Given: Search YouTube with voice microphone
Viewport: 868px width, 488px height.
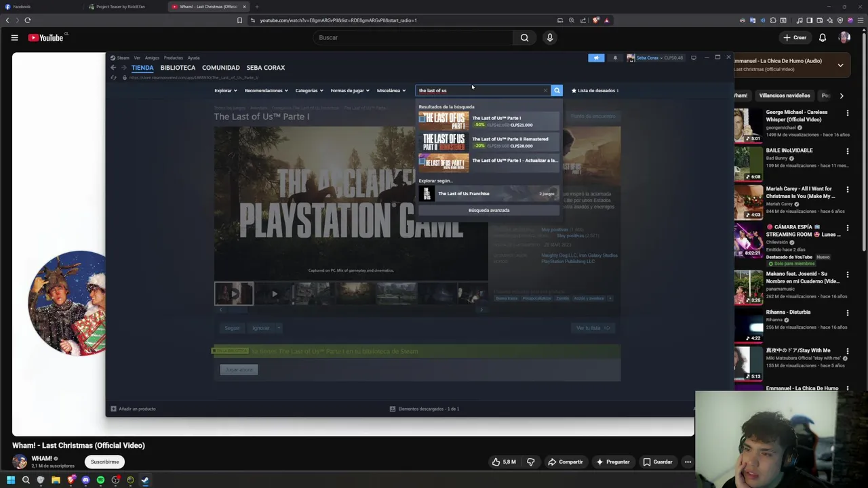Looking at the screenshot, I should [x=550, y=38].
